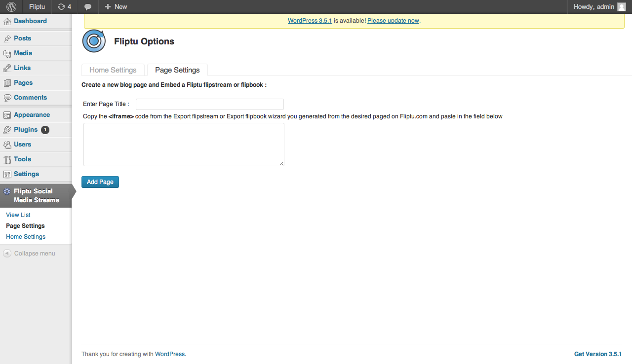
Task: Click the 'Thank you for creating with' text
Action: pos(118,354)
